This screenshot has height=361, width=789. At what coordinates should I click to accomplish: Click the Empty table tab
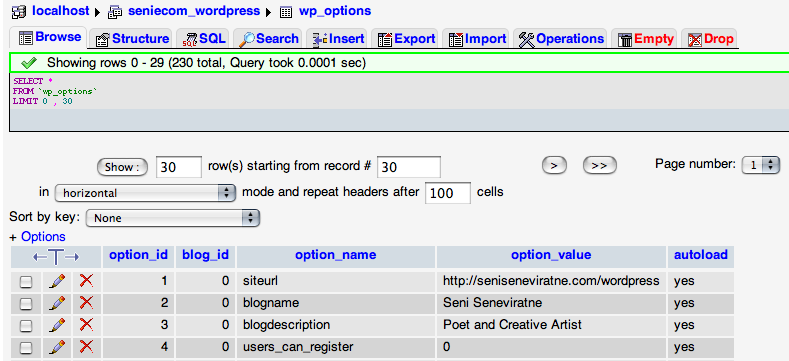coord(644,39)
